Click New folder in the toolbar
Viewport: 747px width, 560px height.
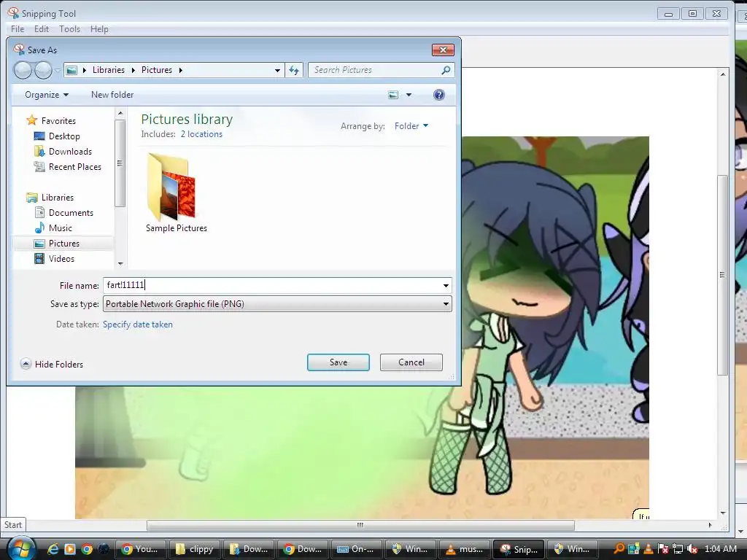112,95
